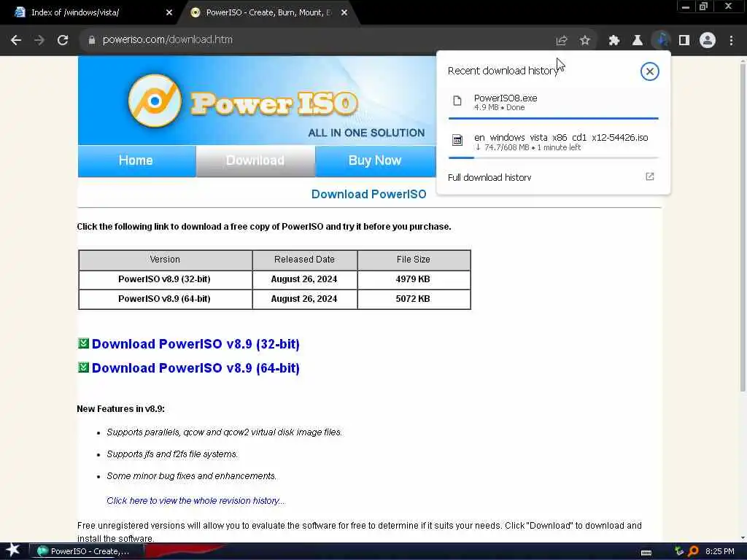Click the Released Date column header
Viewport: 747px width, 560px height.
[x=304, y=260]
